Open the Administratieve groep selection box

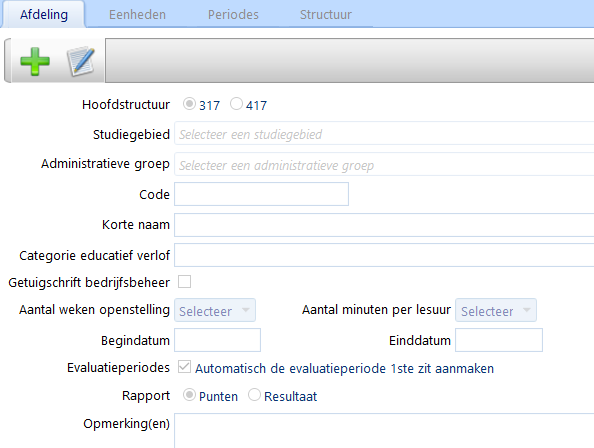pos(384,164)
